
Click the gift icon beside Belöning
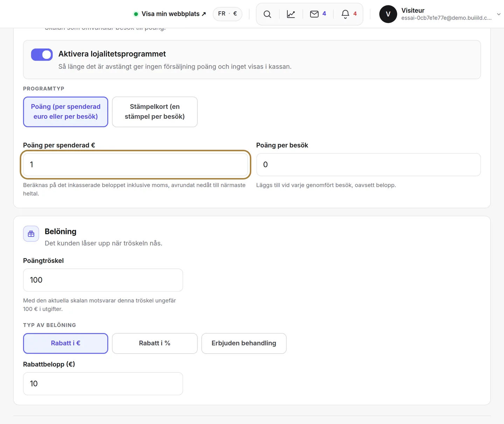pyautogui.click(x=31, y=234)
